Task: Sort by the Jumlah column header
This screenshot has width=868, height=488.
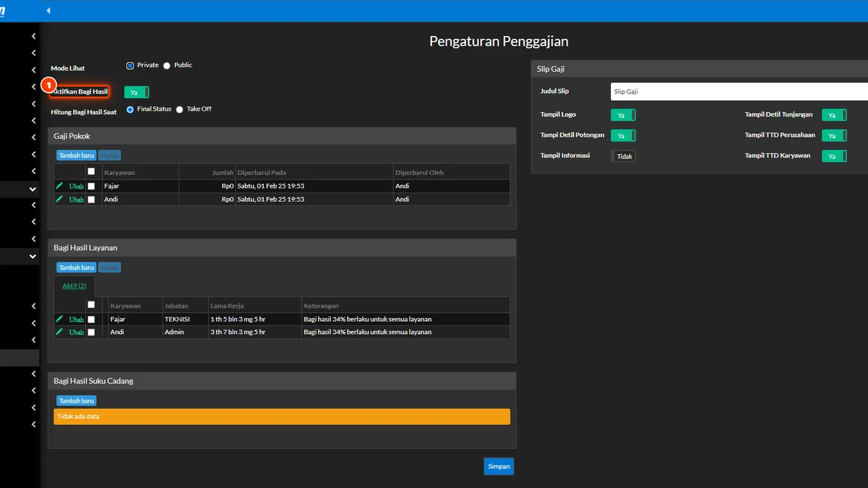Action: click(207, 172)
